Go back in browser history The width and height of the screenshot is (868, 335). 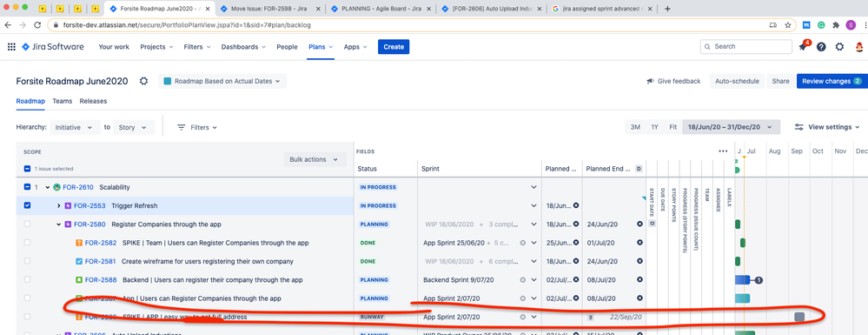coord(9,25)
